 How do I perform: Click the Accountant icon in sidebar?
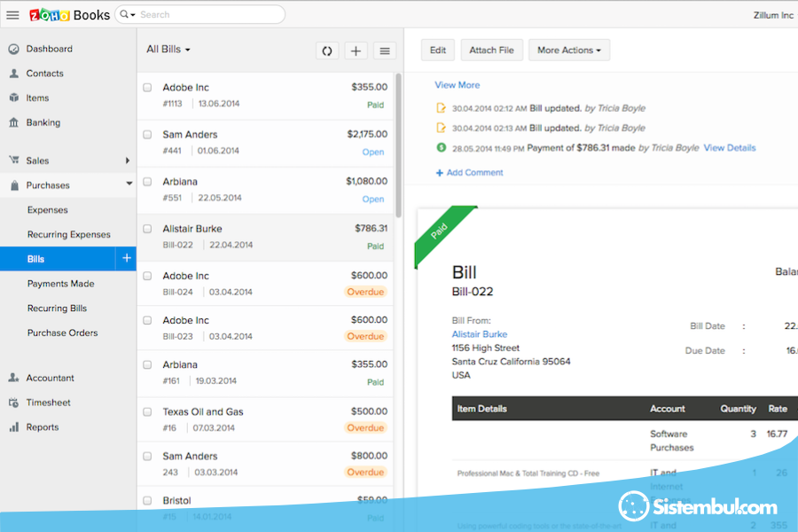(x=13, y=378)
